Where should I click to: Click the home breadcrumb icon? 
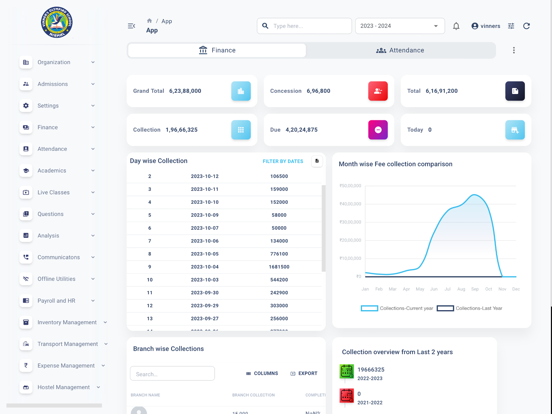point(149,21)
